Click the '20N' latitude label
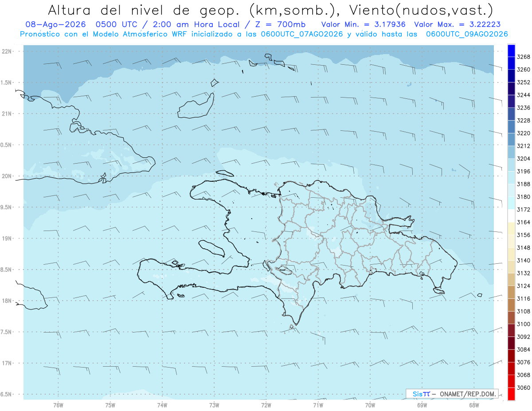The image size is (532, 411). pyautogui.click(x=7, y=176)
